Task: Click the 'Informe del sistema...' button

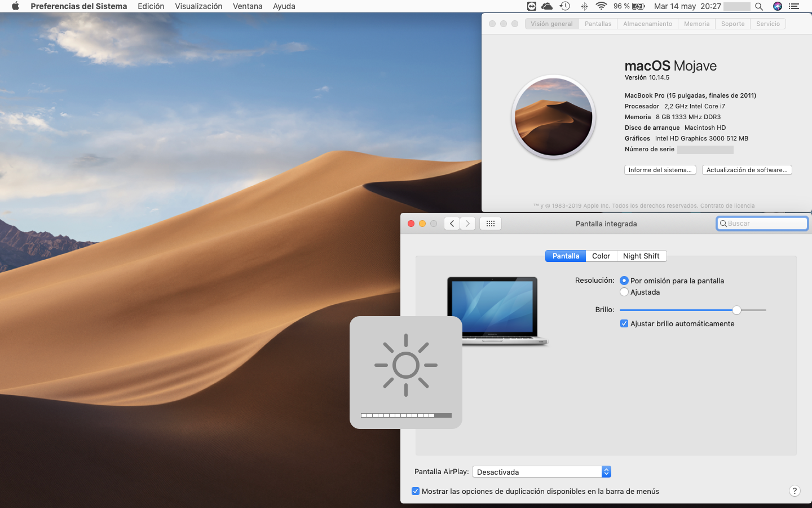Action: point(660,170)
